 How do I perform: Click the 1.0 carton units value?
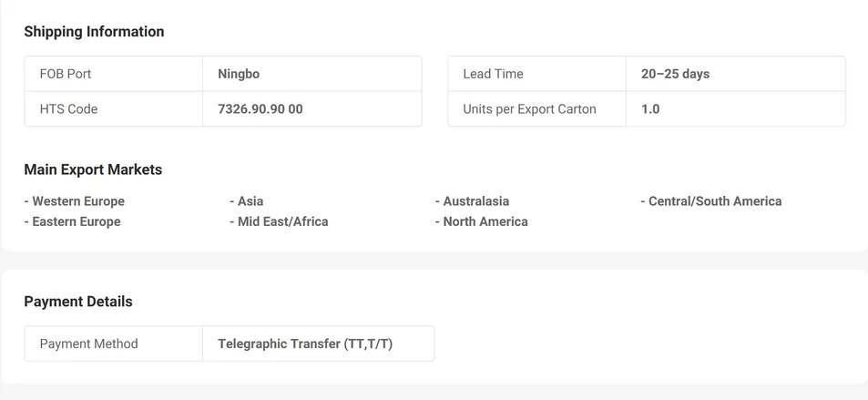tap(650, 109)
